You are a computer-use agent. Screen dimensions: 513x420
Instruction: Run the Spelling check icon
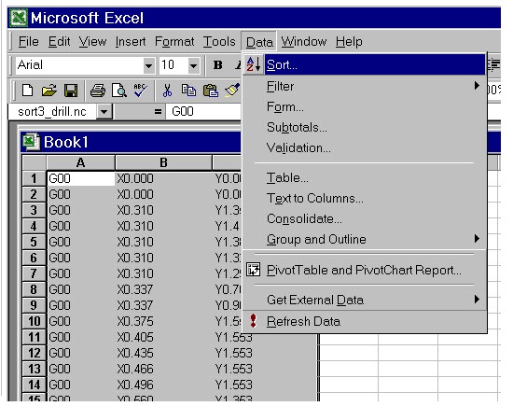tap(140, 90)
